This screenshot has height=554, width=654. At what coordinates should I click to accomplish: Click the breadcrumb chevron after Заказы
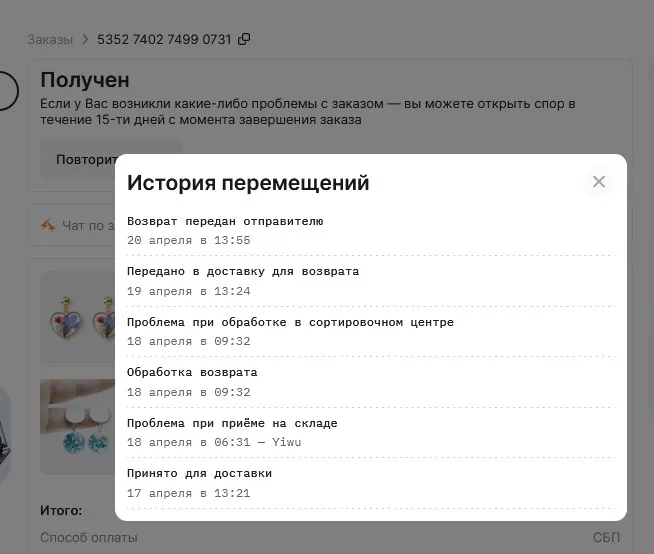85,39
